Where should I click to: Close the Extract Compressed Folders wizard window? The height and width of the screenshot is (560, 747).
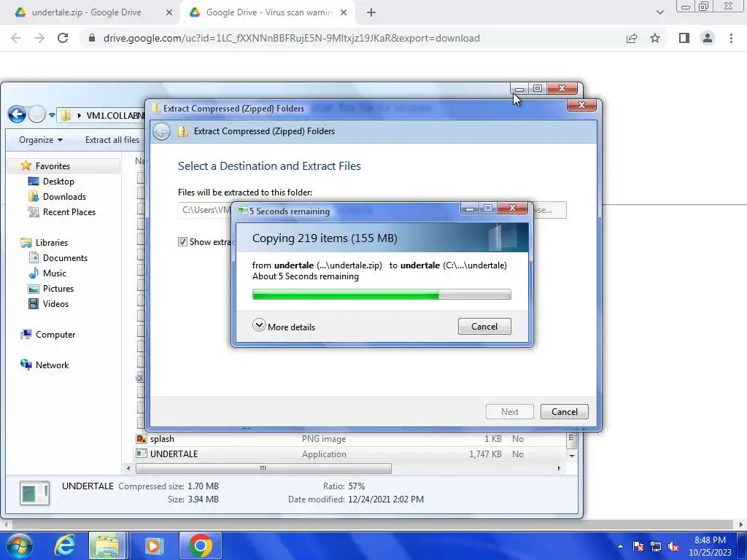pyautogui.click(x=581, y=105)
